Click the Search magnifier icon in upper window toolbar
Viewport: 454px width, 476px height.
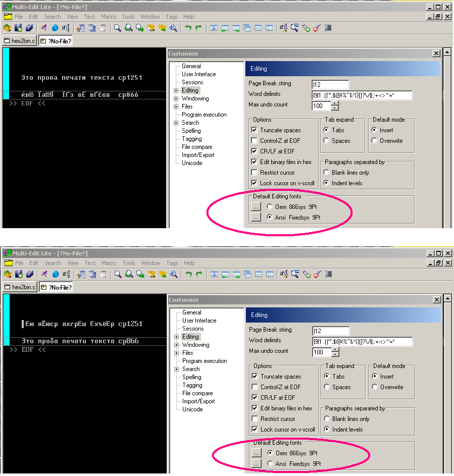point(117,28)
